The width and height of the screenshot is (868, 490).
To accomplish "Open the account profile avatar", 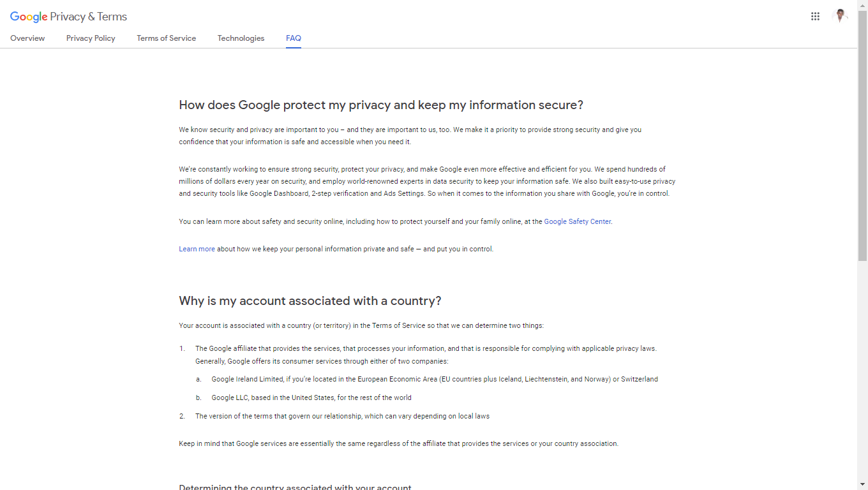I will (841, 17).
